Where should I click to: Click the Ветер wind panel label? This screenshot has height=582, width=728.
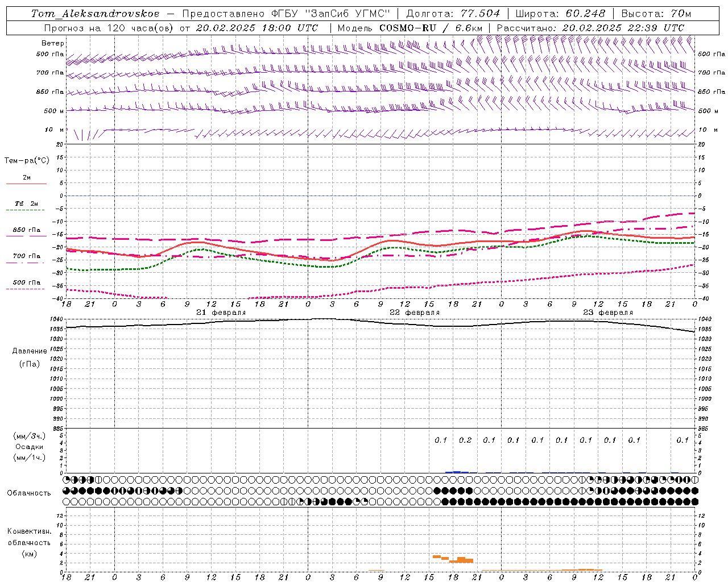[x=53, y=43]
